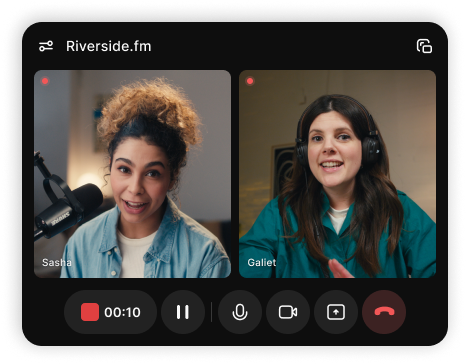
Task: Click the pop-out window icon
Action: tap(424, 46)
